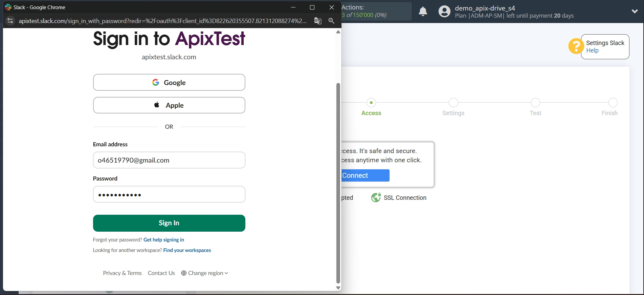Click the zoom magnifier icon in address bar

[x=331, y=21]
